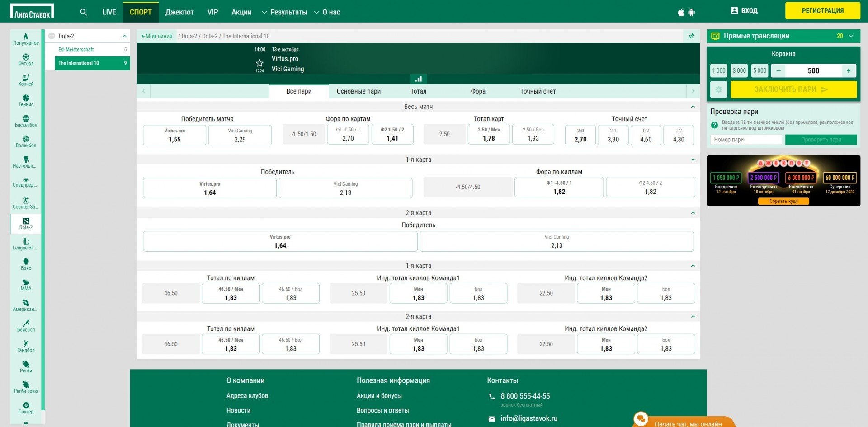Click the Проверить пари button
This screenshot has height=427, width=868.
point(821,140)
